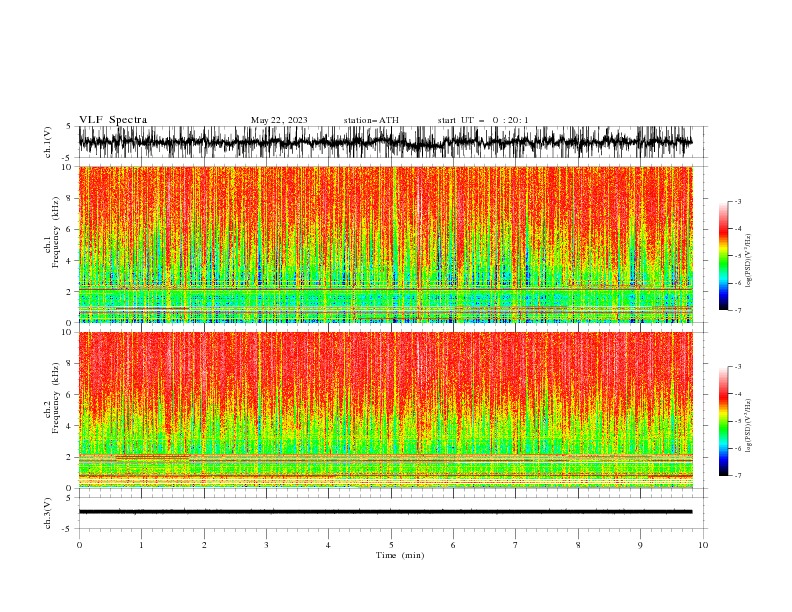This screenshot has height=612, width=792.
Task: Click inside the ch.2 spectrogram plot
Action: [x=385, y=410]
